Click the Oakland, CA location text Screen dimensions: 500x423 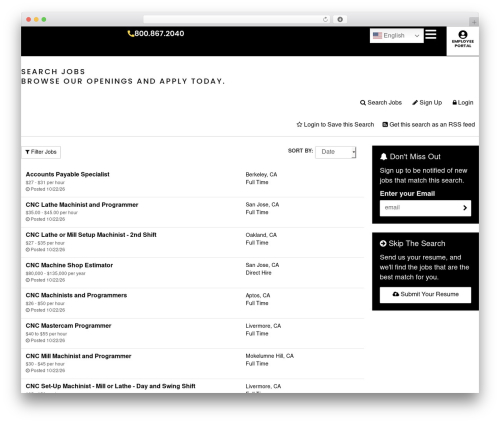[x=261, y=235]
